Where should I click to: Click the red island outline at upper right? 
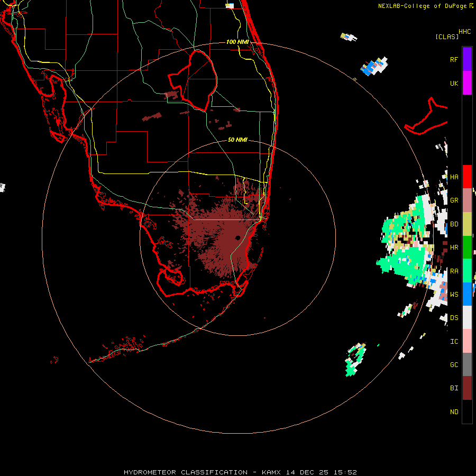(x=426, y=116)
